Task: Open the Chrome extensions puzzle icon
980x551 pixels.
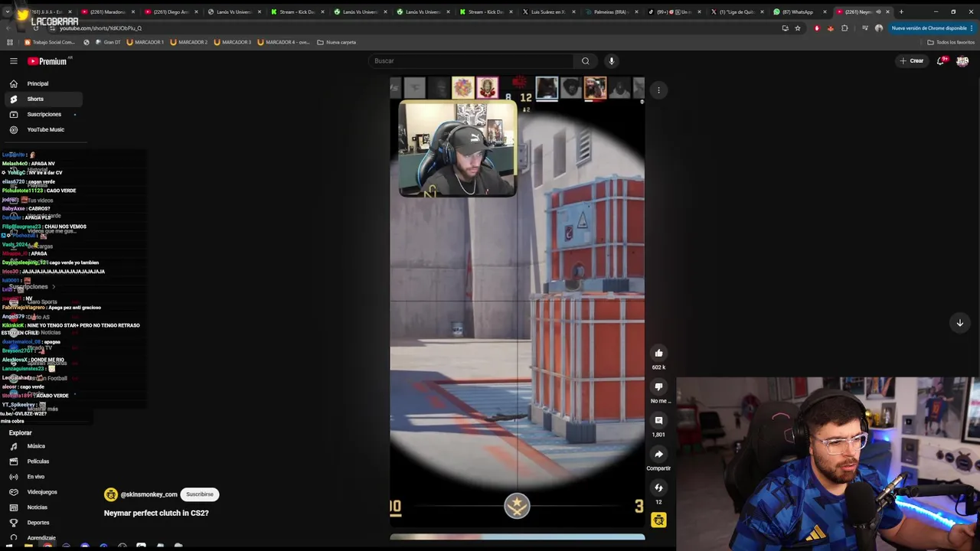Action: [844, 28]
